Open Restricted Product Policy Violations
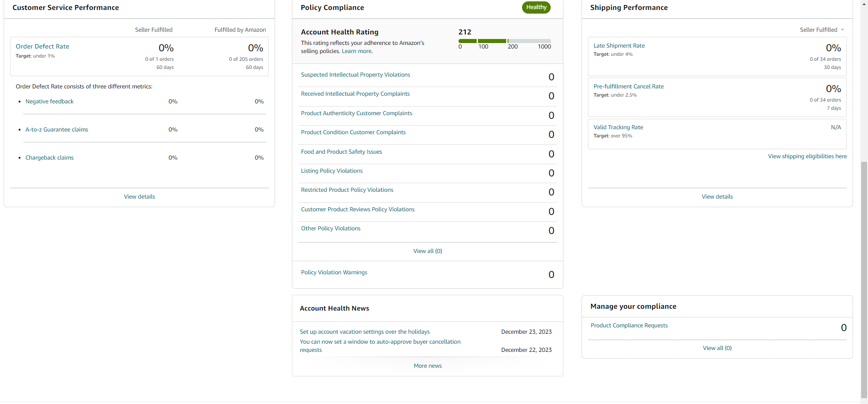868x404 pixels. pyautogui.click(x=347, y=190)
